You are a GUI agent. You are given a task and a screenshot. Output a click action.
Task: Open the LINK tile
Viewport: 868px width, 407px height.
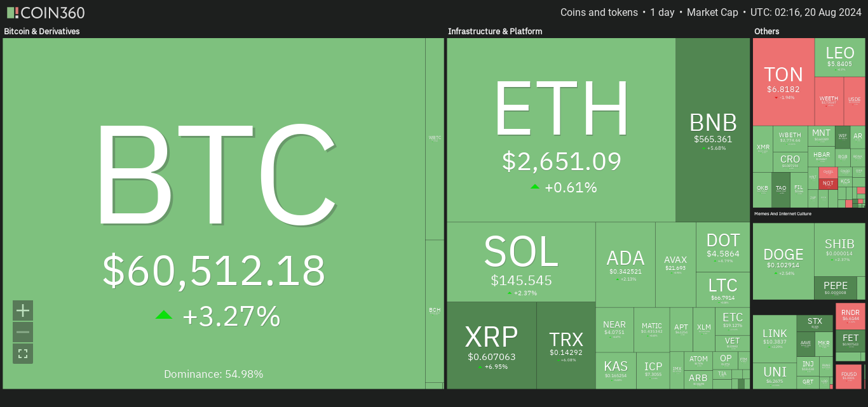[x=774, y=338]
